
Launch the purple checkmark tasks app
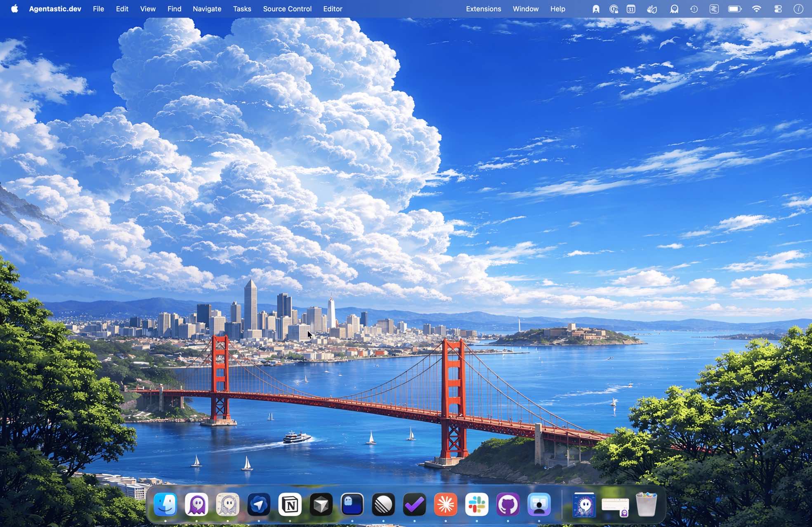414,505
